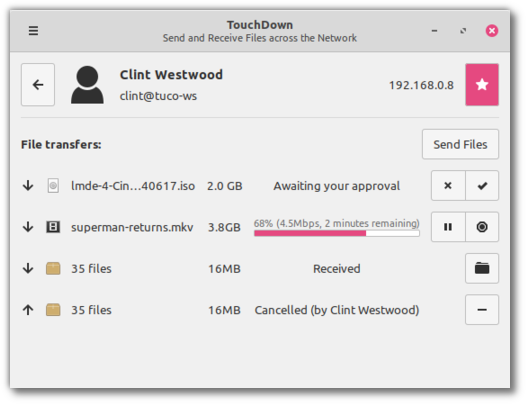Pause the superman-returns.mkv transfer

click(x=448, y=227)
